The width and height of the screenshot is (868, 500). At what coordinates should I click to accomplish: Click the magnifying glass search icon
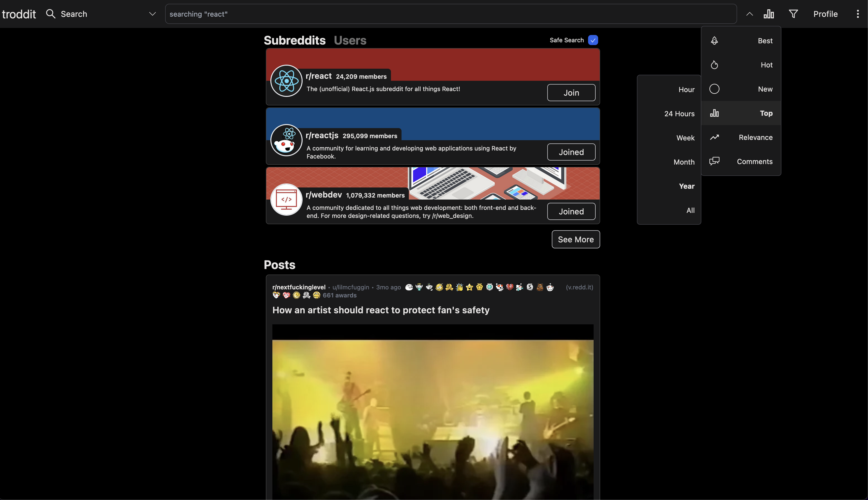click(x=51, y=14)
